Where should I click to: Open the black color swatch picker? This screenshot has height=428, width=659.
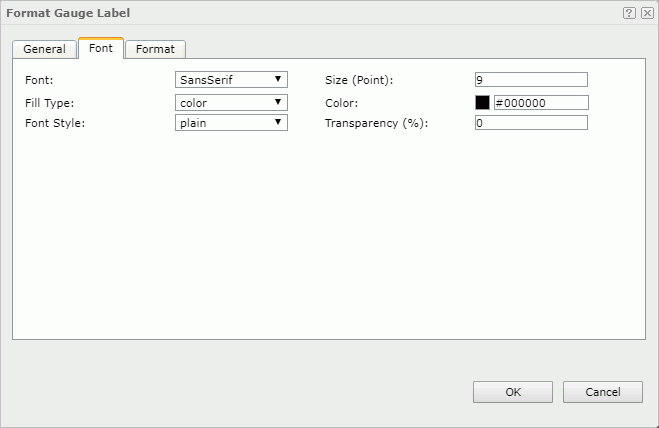click(x=482, y=102)
